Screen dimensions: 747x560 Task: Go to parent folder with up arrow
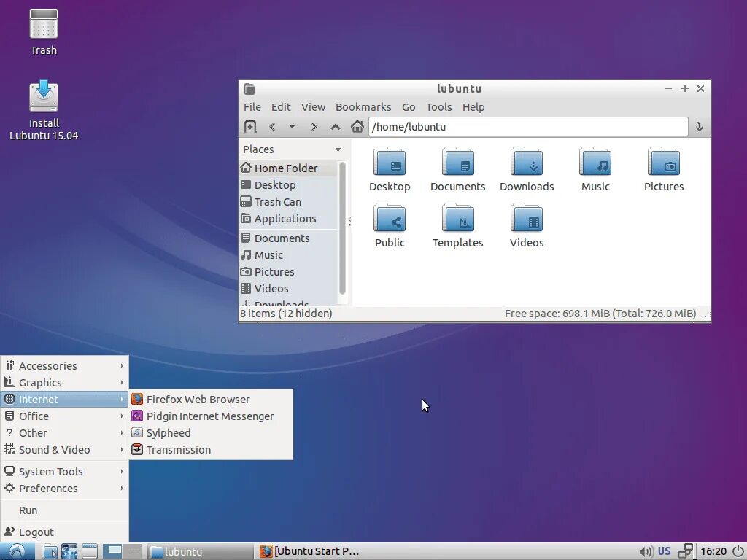(336, 127)
